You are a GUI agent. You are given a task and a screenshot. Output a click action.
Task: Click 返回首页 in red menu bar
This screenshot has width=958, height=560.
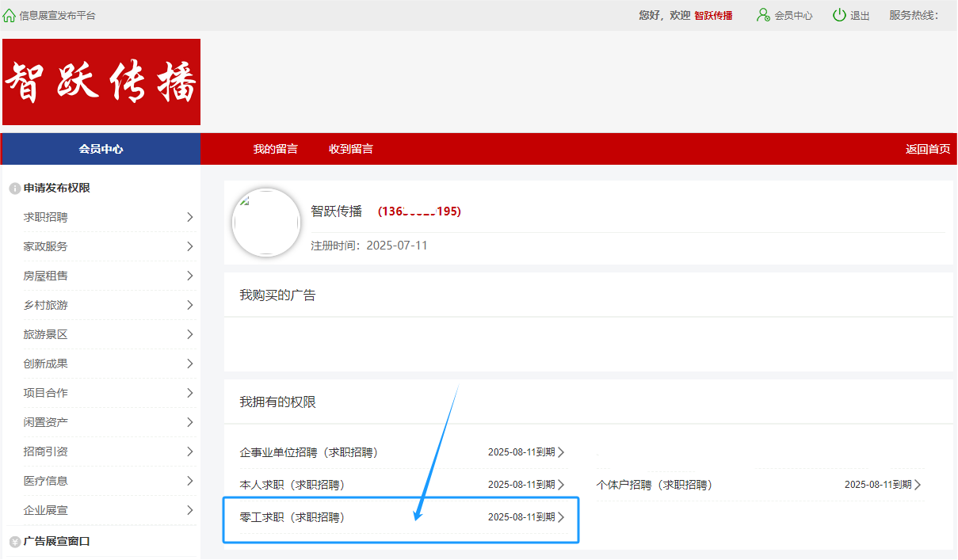(928, 149)
